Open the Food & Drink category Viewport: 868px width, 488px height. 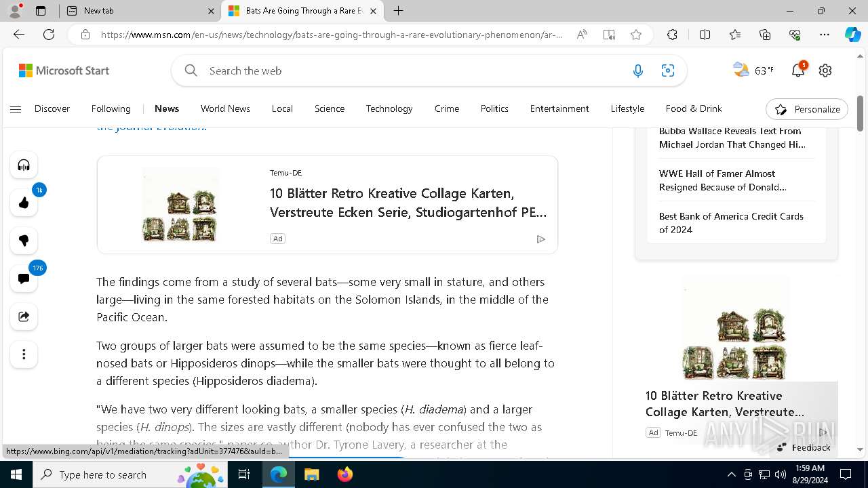click(694, 108)
